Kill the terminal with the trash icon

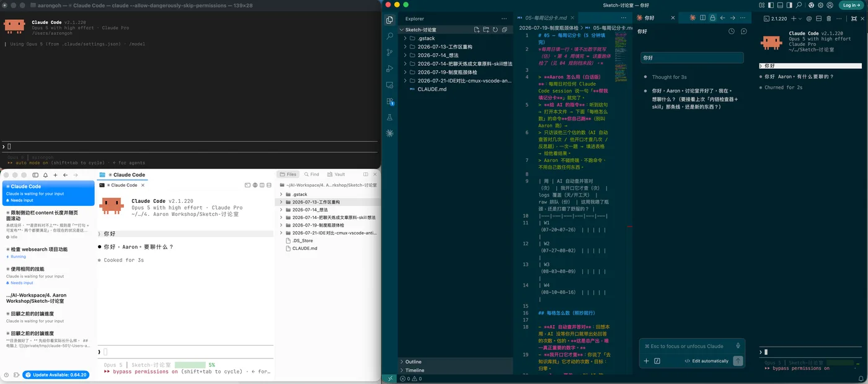(829, 18)
